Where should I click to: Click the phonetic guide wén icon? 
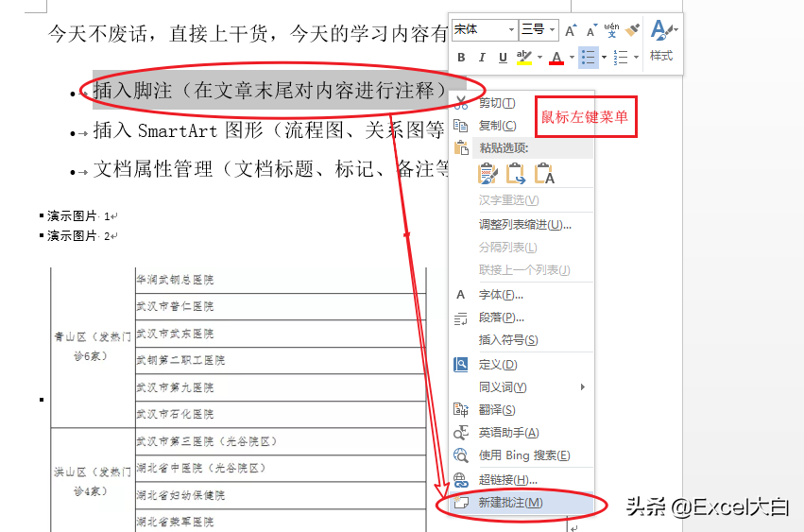tap(611, 30)
